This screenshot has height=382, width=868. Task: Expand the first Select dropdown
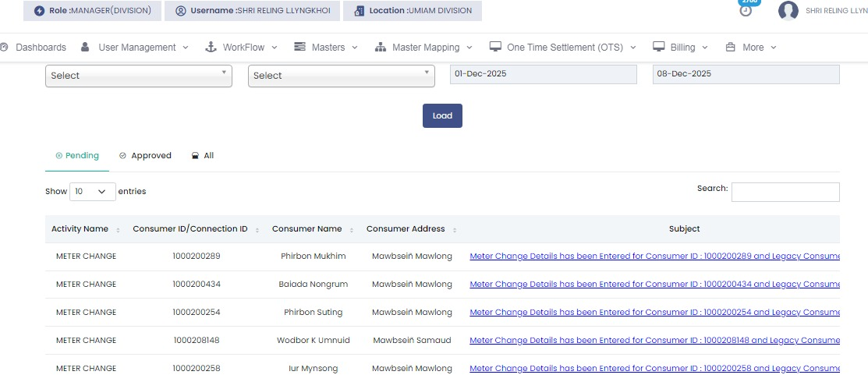(138, 76)
